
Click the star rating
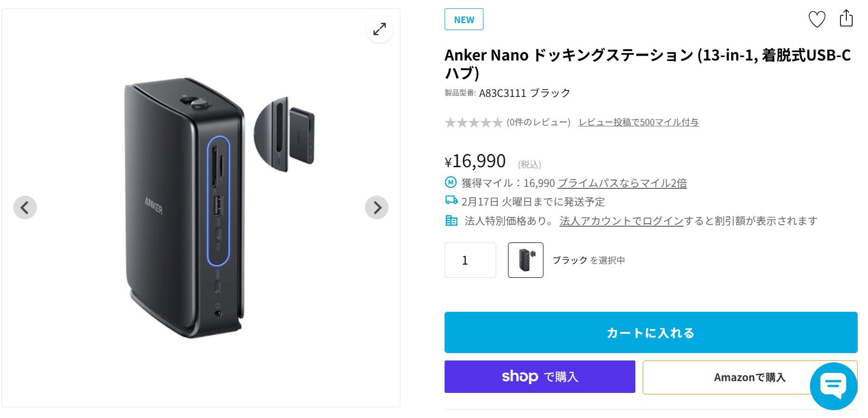point(474,122)
